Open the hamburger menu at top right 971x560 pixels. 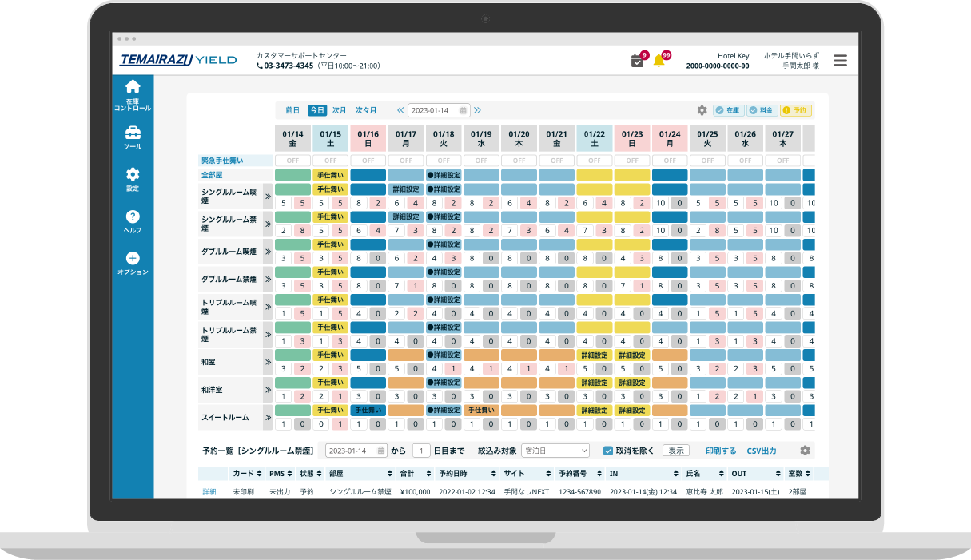point(840,60)
